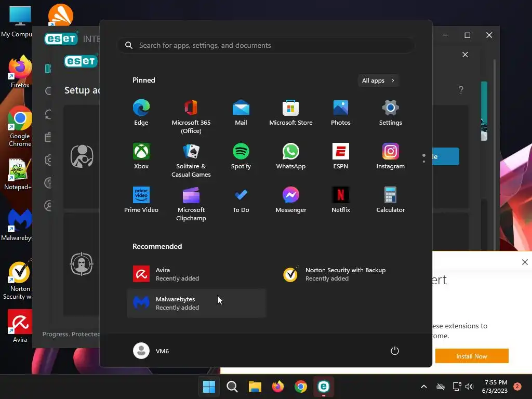Open the Calculator app

coord(391,200)
